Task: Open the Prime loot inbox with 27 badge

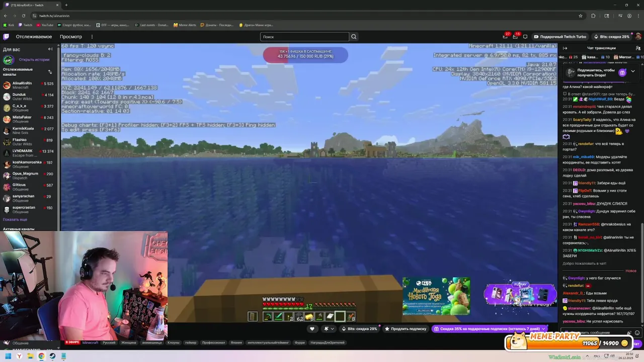Action: point(505,37)
